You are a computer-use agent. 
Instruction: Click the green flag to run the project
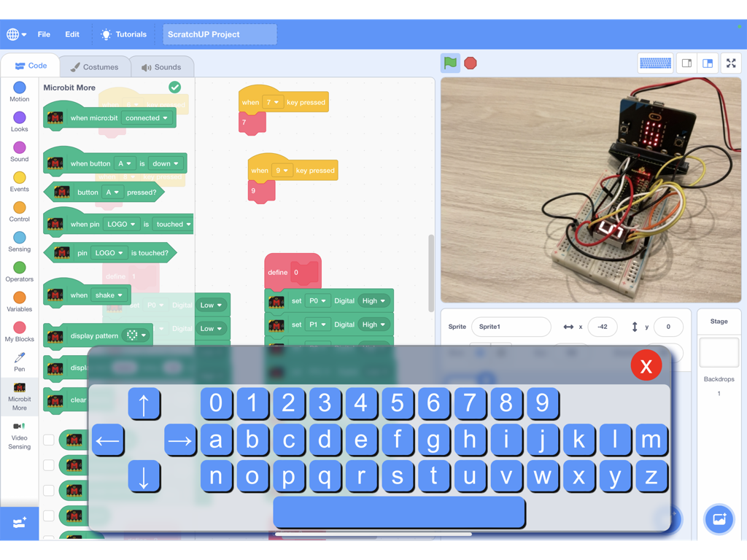pos(449,63)
